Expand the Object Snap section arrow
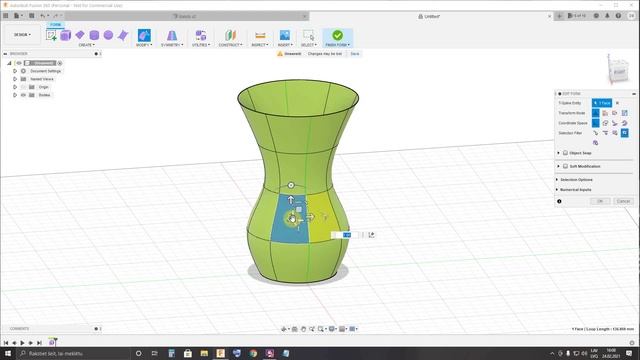 (x=558, y=153)
